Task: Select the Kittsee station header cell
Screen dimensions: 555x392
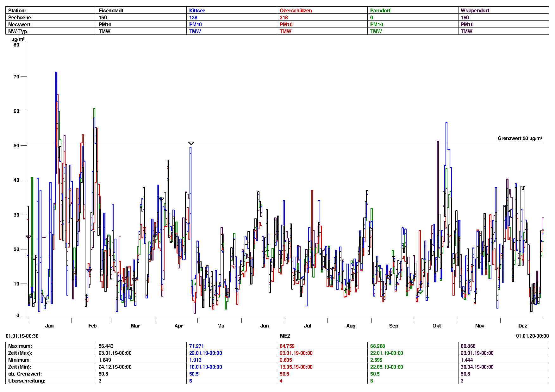Action: pos(232,10)
